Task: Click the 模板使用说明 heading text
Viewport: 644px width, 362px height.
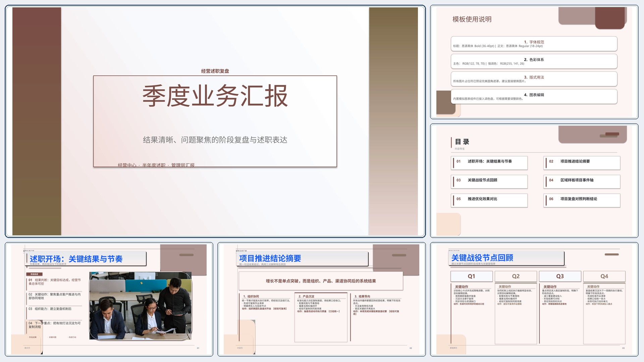Action: tap(472, 19)
